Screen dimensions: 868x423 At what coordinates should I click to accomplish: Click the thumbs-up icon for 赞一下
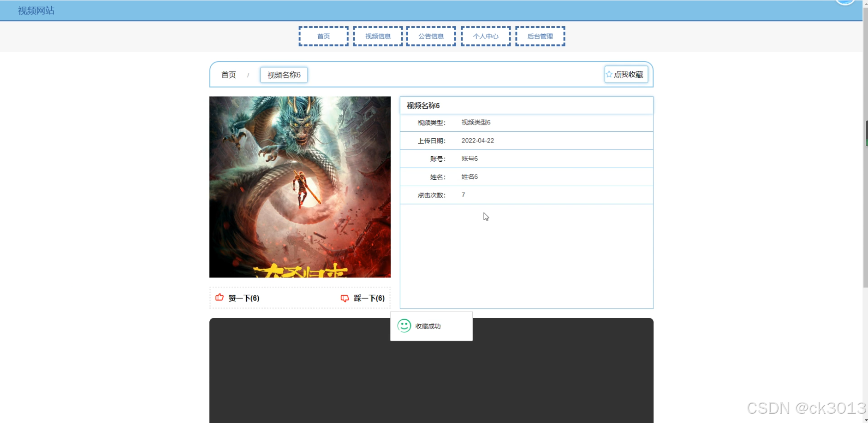tap(220, 298)
